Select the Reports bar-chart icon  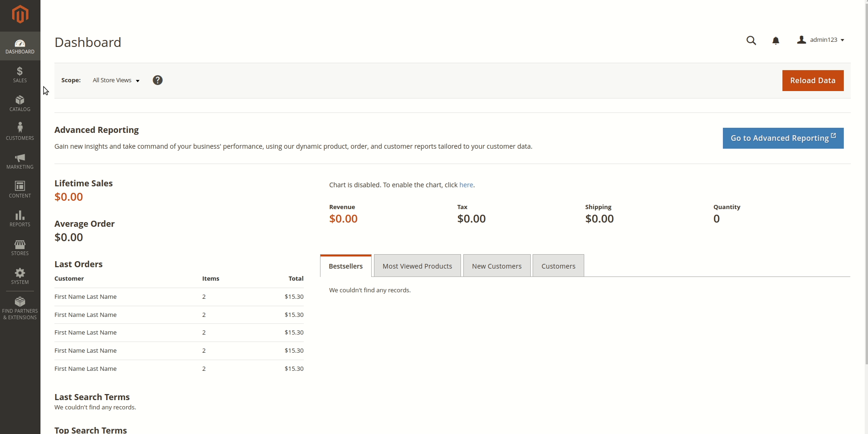(x=20, y=217)
